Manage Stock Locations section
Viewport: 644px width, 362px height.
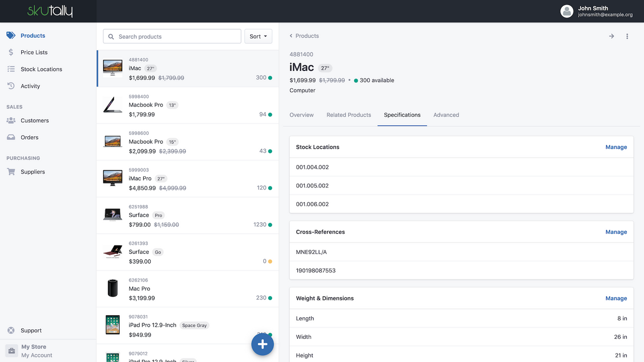pos(616,147)
